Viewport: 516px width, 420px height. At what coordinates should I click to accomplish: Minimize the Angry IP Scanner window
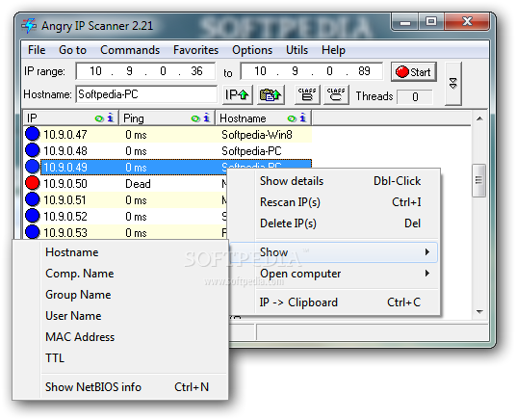(x=405, y=22)
